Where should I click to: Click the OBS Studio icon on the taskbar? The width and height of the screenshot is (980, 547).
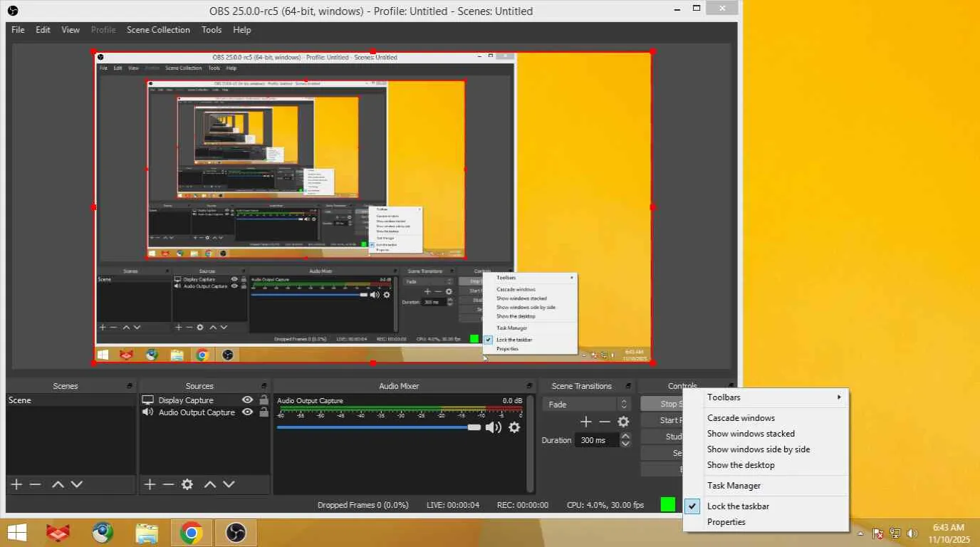coord(235,532)
